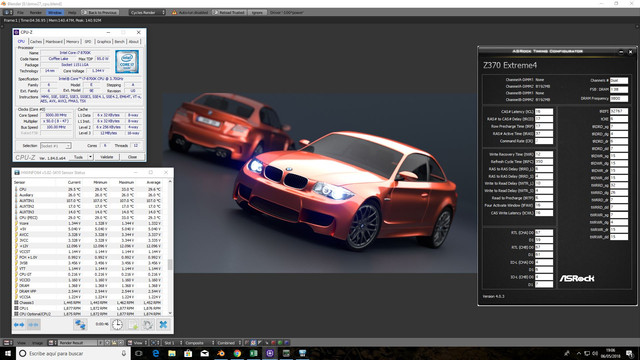Click the Tools button in CPU-Z
This screenshot has width=640, height=360.
pos(78,157)
